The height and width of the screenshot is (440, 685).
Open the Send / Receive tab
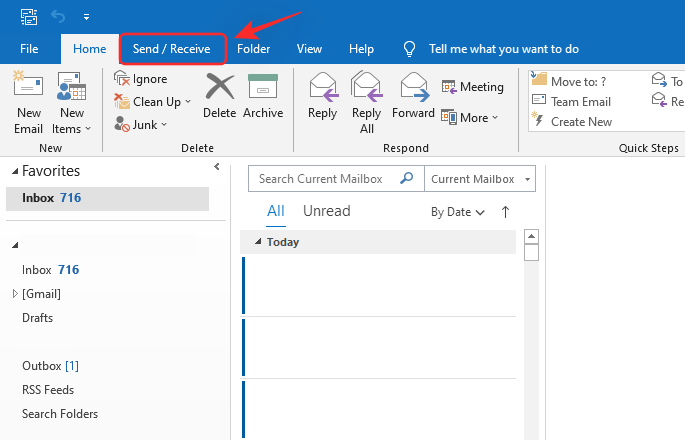[x=171, y=49]
